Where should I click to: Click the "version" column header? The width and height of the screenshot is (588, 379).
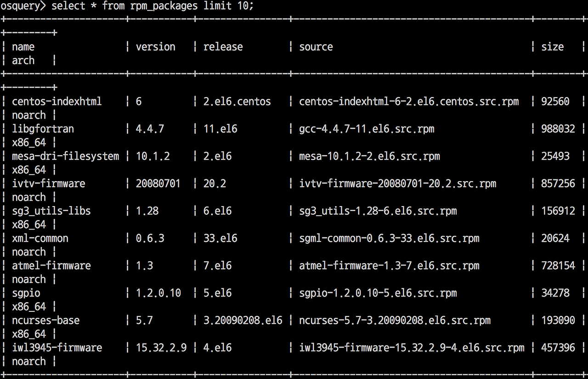pos(155,47)
